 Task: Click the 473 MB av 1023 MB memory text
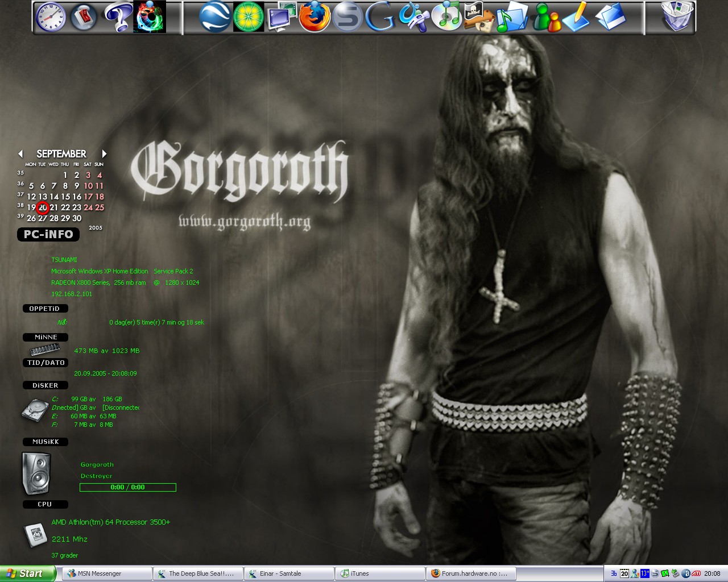pos(107,351)
